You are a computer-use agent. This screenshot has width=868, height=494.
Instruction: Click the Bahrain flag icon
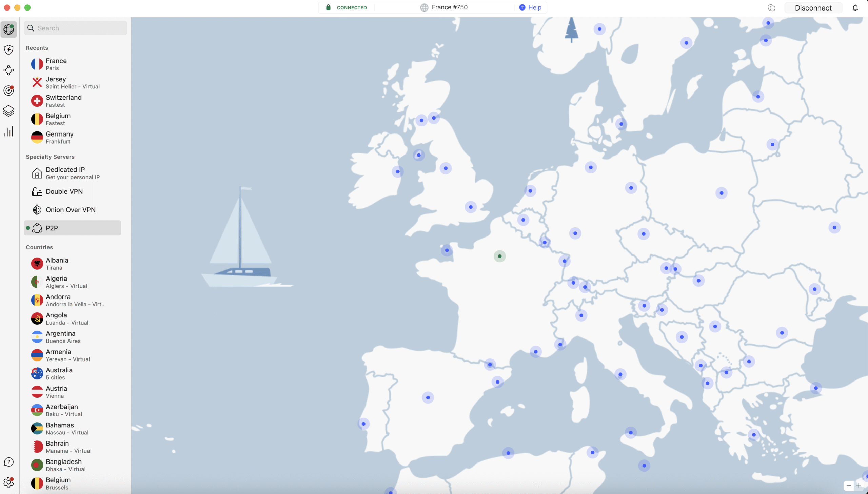pos(37,447)
